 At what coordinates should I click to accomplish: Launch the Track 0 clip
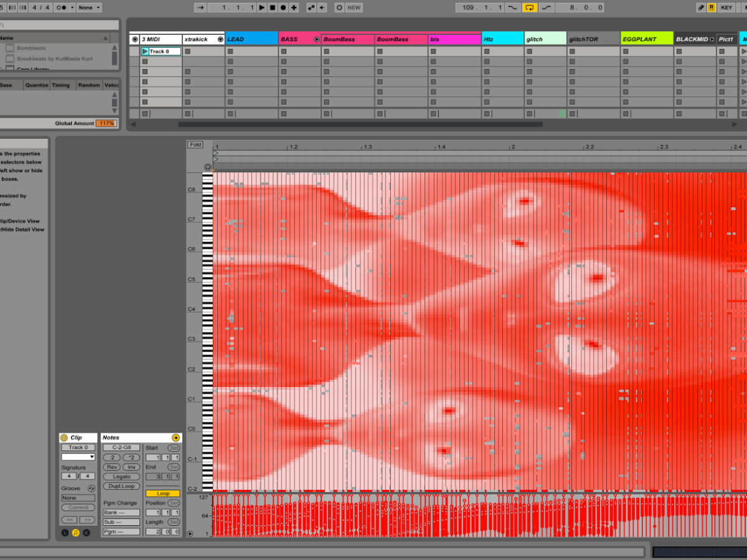point(145,52)
